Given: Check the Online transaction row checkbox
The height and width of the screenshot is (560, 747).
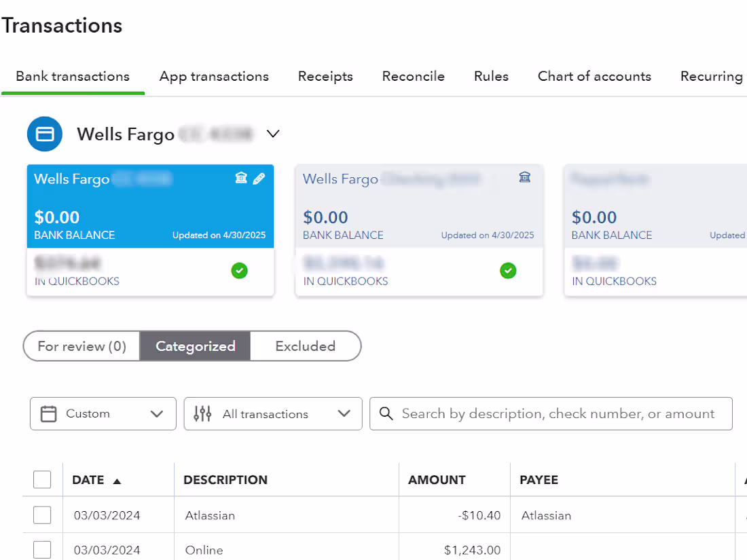Looking at the screenshot, I should [42, 550].
